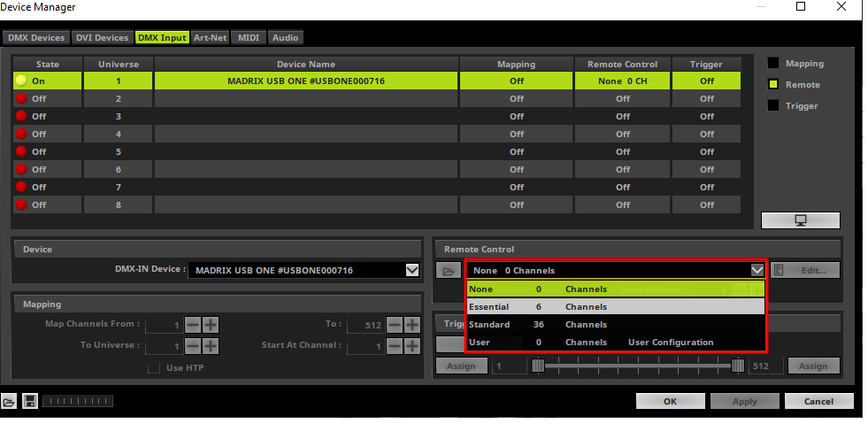Screen dimensions: 868x424
Task: Click the Trigger column header
Action: click(706, 65)
